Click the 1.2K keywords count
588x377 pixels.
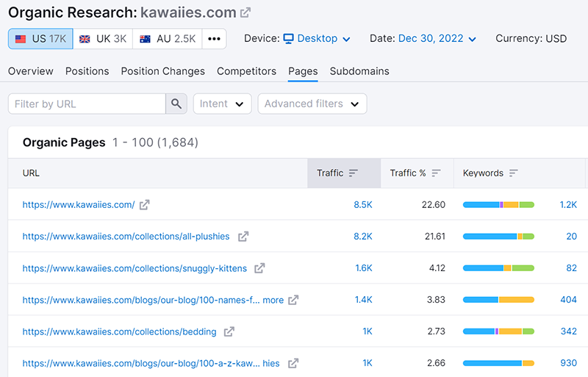568,205
